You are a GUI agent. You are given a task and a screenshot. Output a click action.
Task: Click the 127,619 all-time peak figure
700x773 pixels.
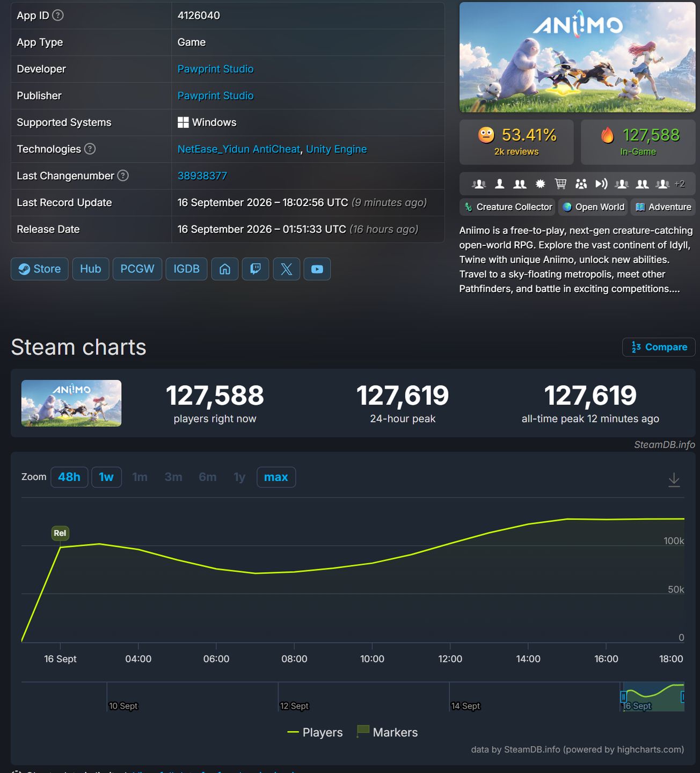click(590, 396)
